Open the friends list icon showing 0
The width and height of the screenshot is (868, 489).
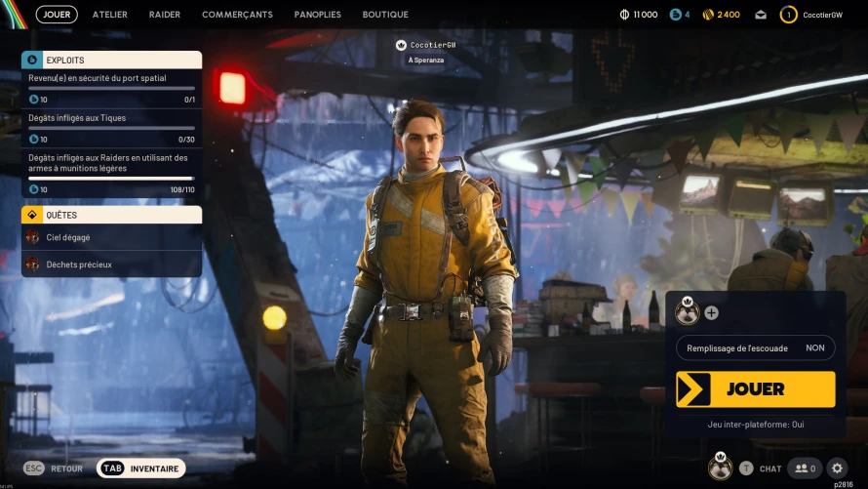point(805,469)
